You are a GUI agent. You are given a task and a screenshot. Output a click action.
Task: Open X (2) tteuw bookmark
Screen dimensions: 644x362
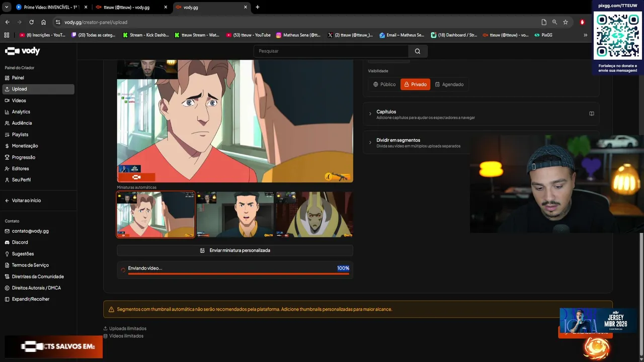pyautogui.click(x=350, y=35)
